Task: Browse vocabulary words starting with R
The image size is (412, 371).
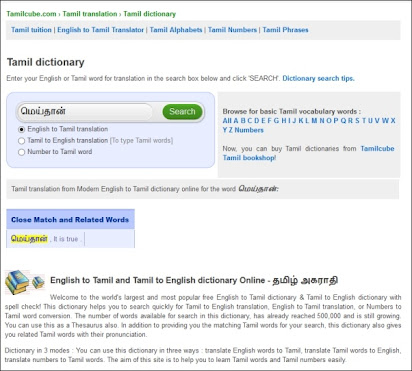Action: tap(350, 121)
